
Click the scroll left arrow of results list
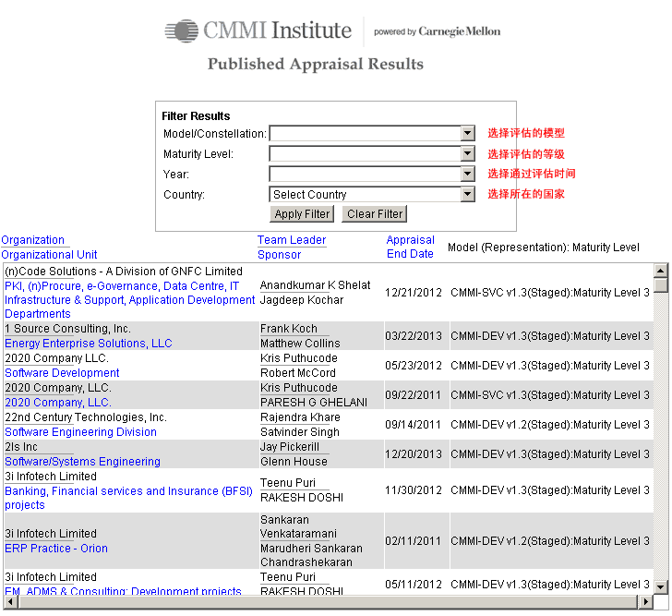coord(11,602)
